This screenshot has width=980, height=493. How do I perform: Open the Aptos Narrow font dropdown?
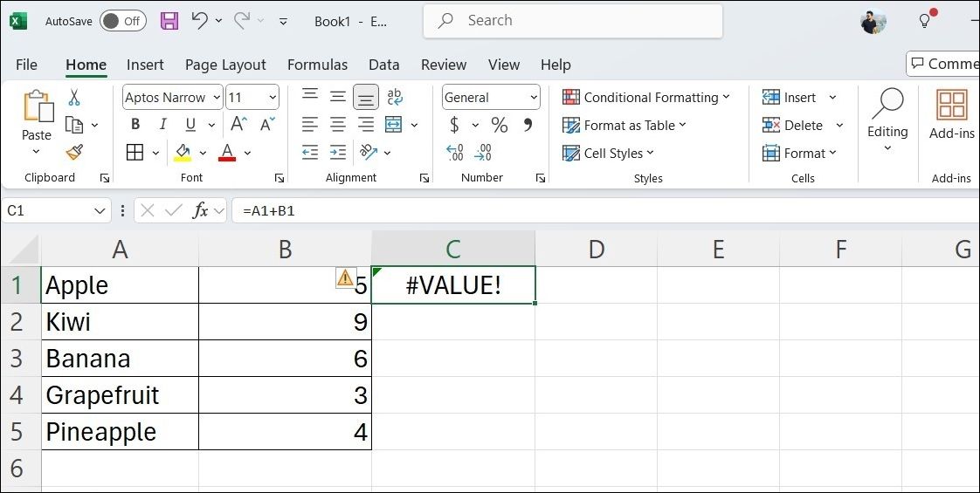172,98
